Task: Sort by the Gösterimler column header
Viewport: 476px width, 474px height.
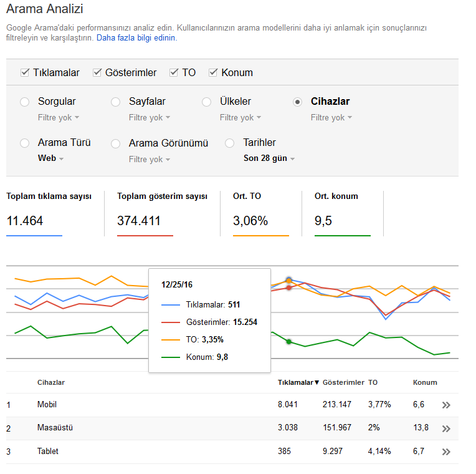Action: pos(343,382)
